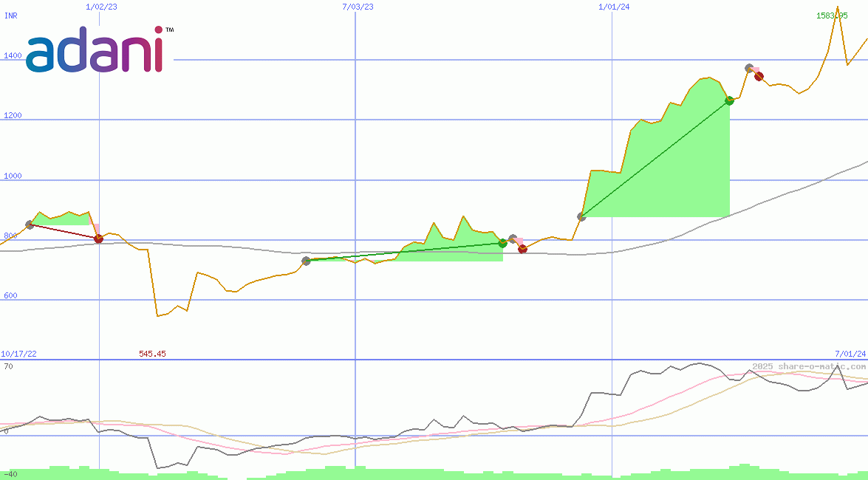Click the 545.45 low price label
This screenshot has width=868, height=480.
tap(152, 354)
